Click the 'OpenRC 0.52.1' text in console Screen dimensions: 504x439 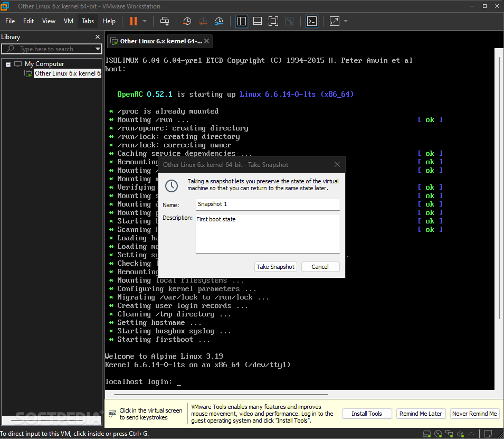(145, 95)
